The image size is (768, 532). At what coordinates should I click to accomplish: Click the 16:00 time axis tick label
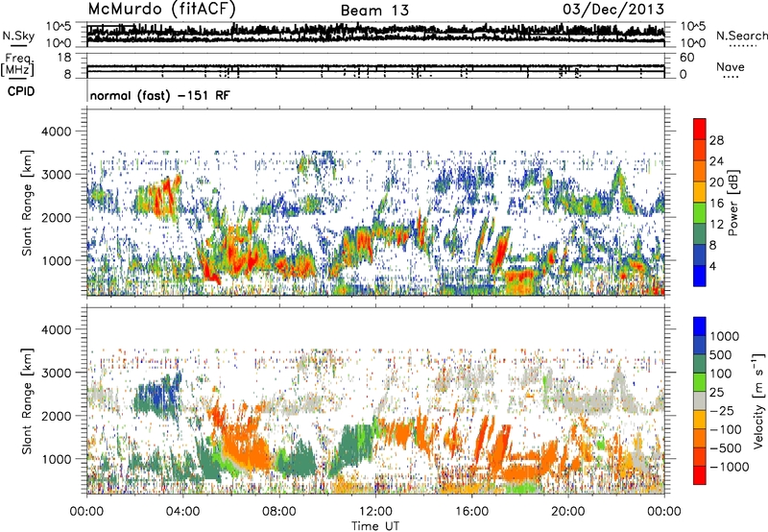[x=471, y=512]
